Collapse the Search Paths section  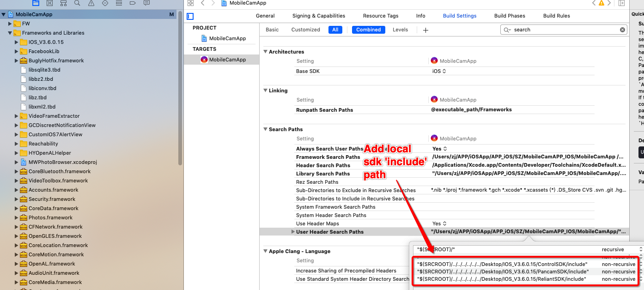click(266, 129)
